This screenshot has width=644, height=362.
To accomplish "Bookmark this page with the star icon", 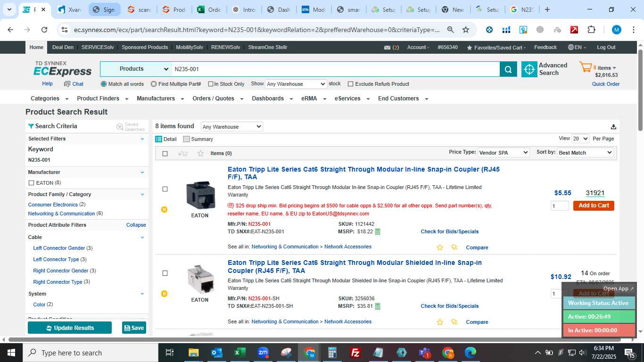I will [x=466, y=30].
